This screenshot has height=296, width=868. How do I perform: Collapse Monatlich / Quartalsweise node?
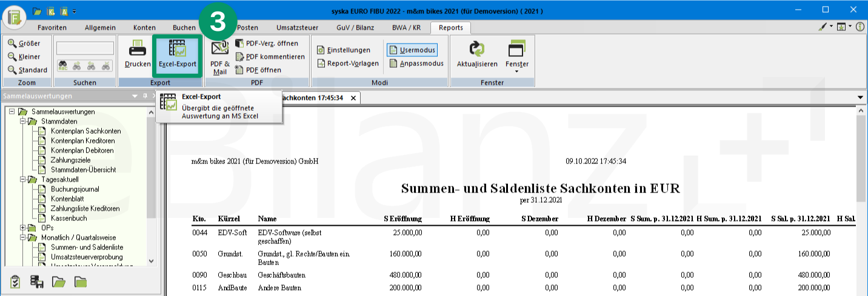[21, 237]
